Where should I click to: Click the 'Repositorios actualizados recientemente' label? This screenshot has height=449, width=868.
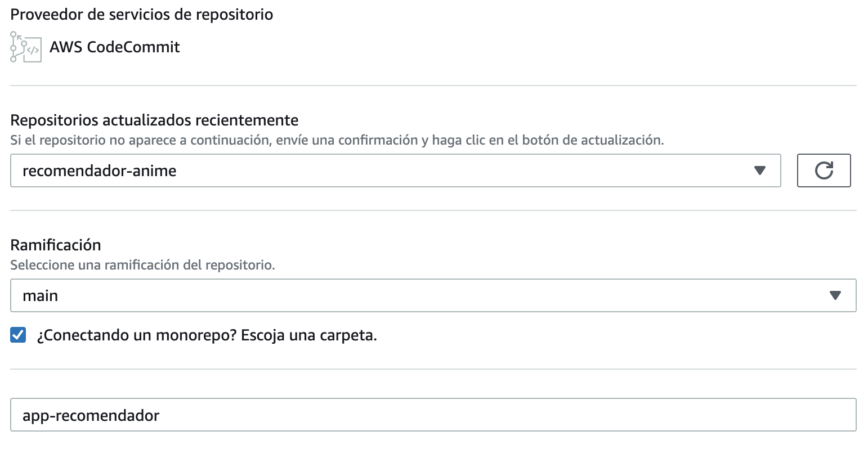coord(154,120)
